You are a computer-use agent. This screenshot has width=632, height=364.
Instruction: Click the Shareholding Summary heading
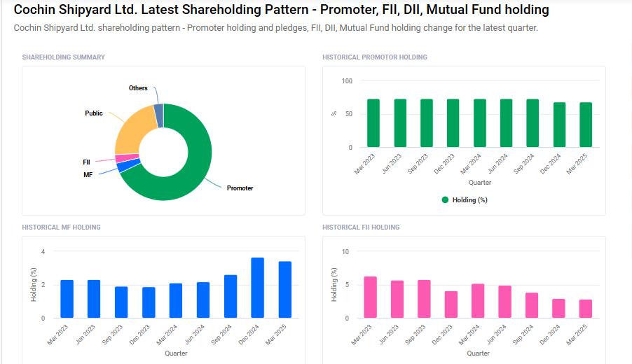click(63, 57)
